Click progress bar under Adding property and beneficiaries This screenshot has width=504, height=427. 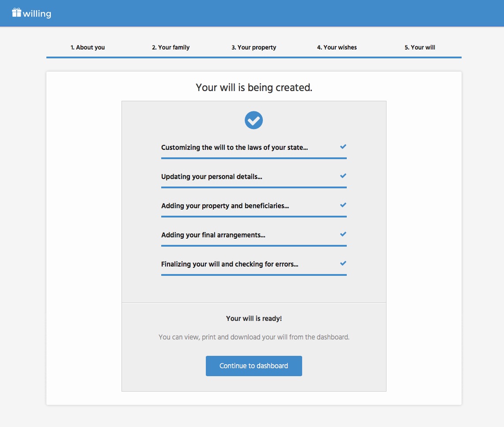(254, 217)
